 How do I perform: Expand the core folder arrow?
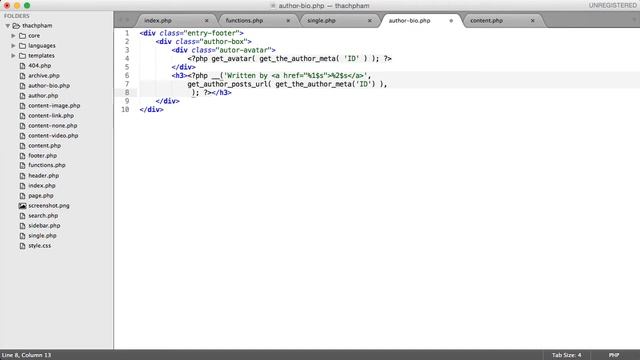click(13, 36)
